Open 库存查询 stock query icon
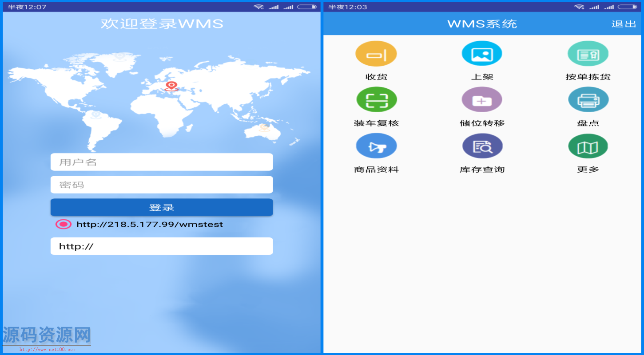644x355 pixels. [482, 146]
